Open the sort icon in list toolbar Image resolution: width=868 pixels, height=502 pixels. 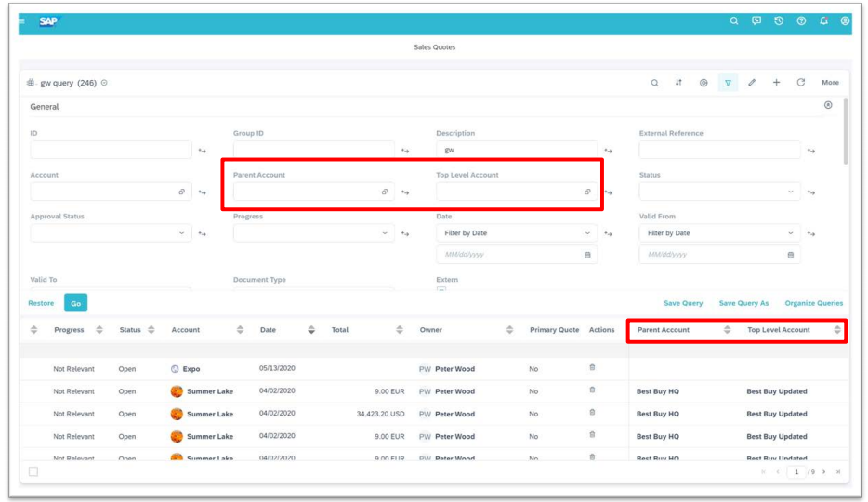678,83
